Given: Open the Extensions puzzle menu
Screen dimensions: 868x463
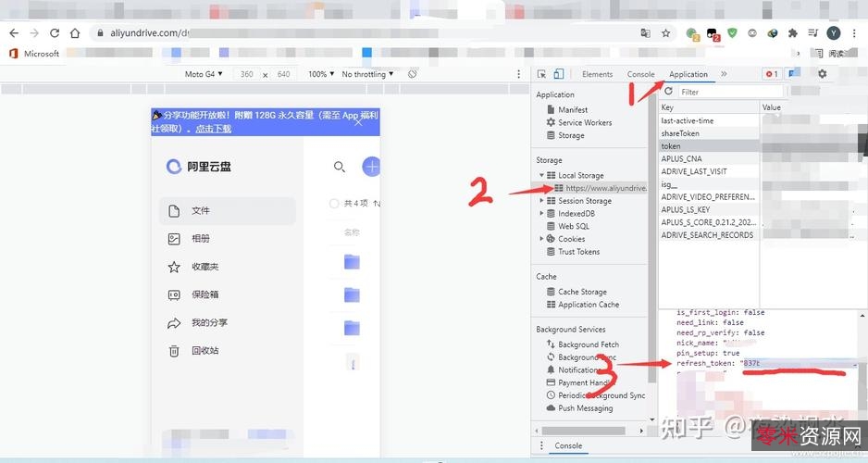Looking at the screenshot, I should (793, 33).
